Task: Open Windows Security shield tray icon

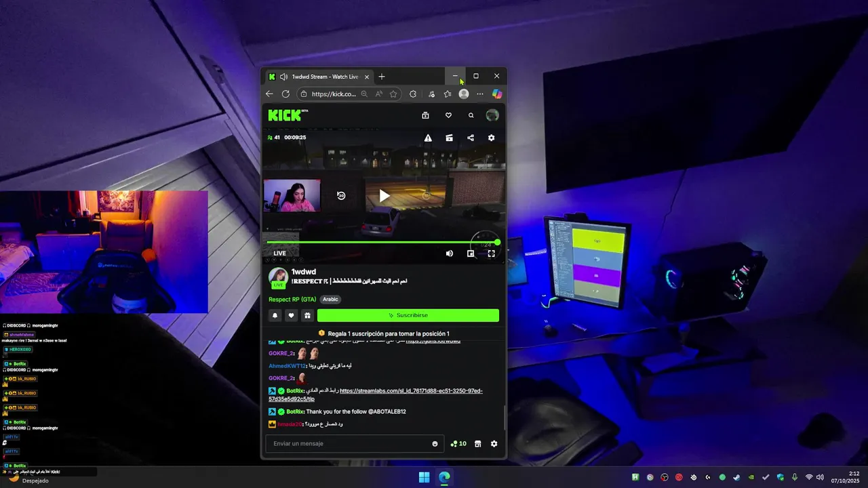Action: coord(781,477)
